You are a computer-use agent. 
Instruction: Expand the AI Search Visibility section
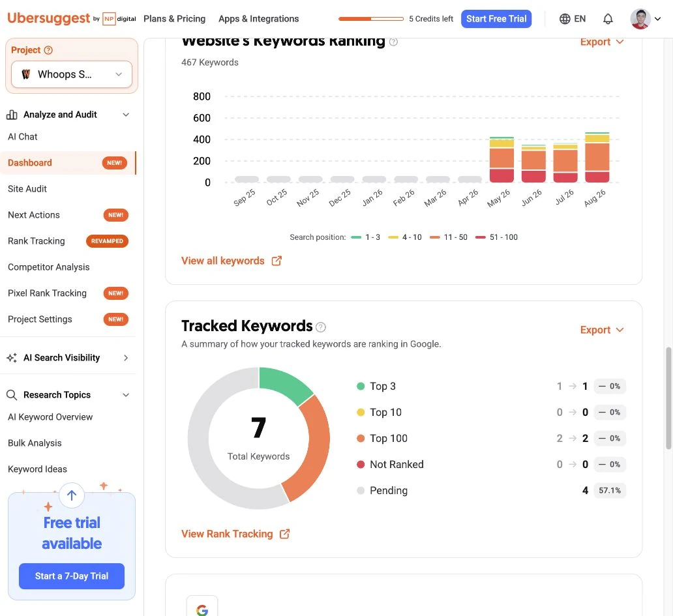pos(126,358)
